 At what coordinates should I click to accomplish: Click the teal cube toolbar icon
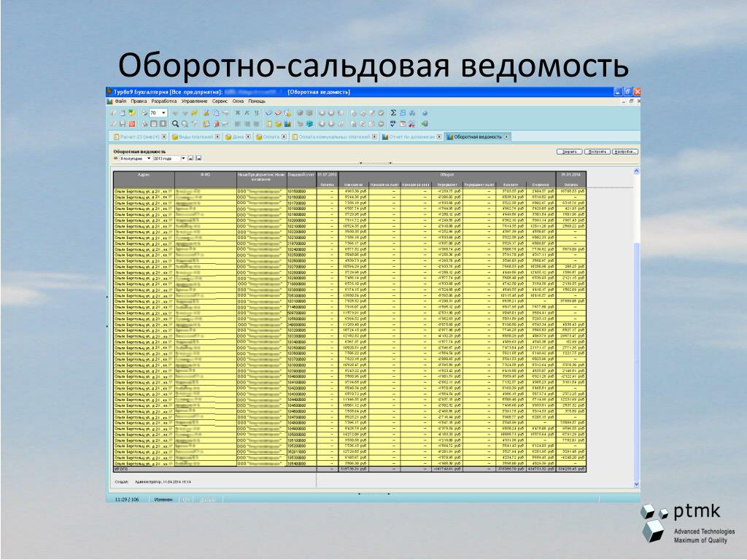(309, 123)
